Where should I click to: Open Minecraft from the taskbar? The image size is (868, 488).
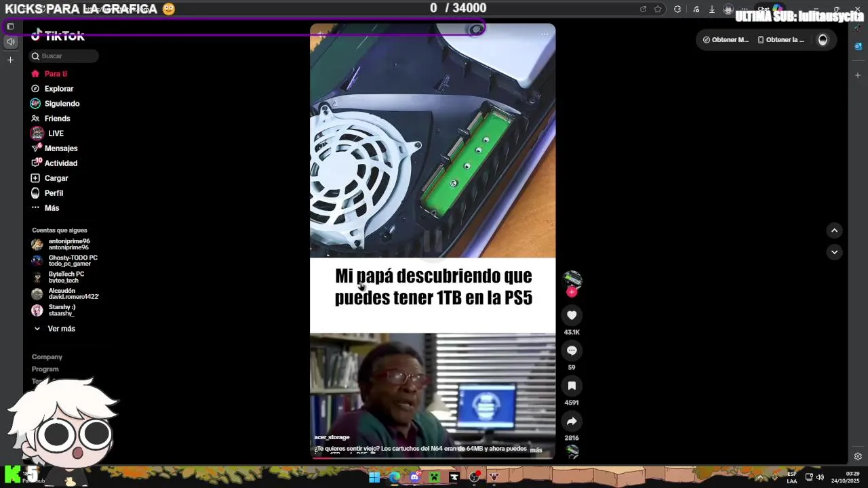coord(435,477)
